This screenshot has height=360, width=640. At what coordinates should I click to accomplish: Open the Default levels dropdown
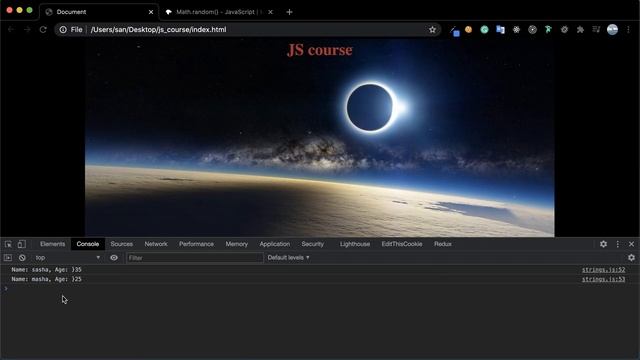(x=289, y=258)
